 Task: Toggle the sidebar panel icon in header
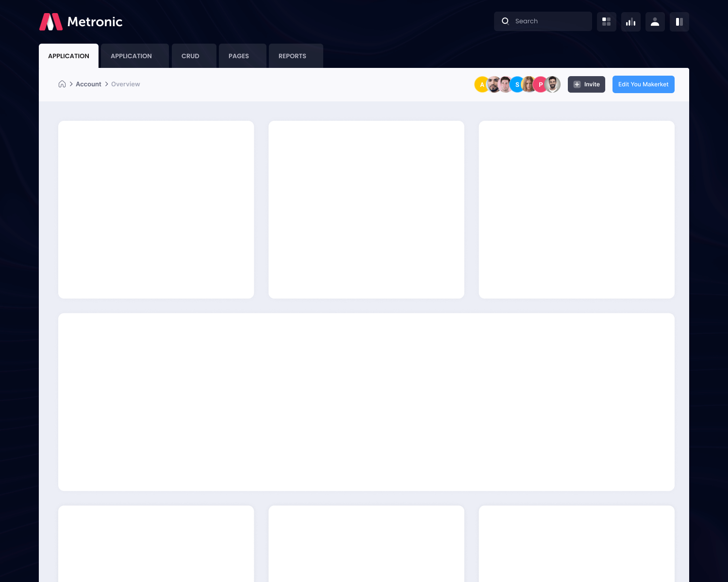pyautogui.click(x=679, y=22)
